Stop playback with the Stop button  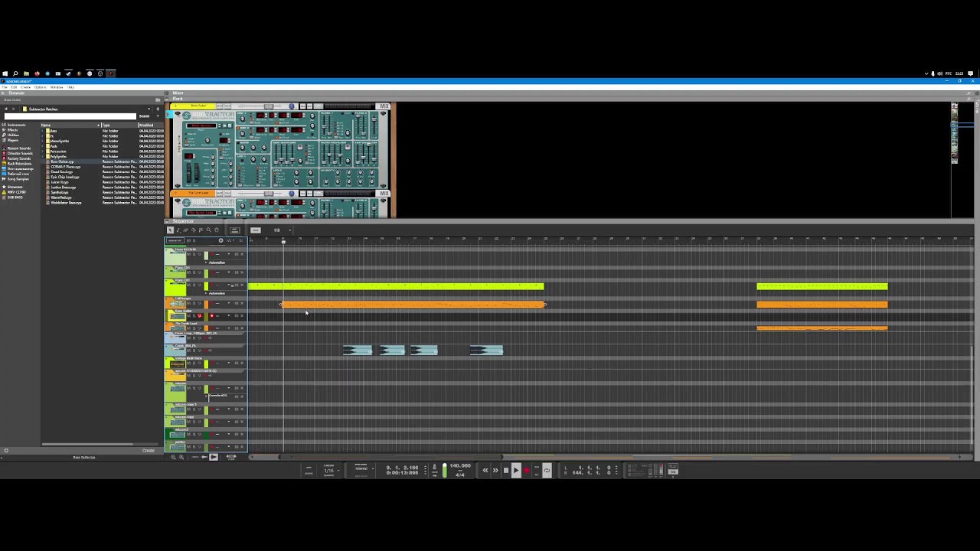tap(505, 471)
